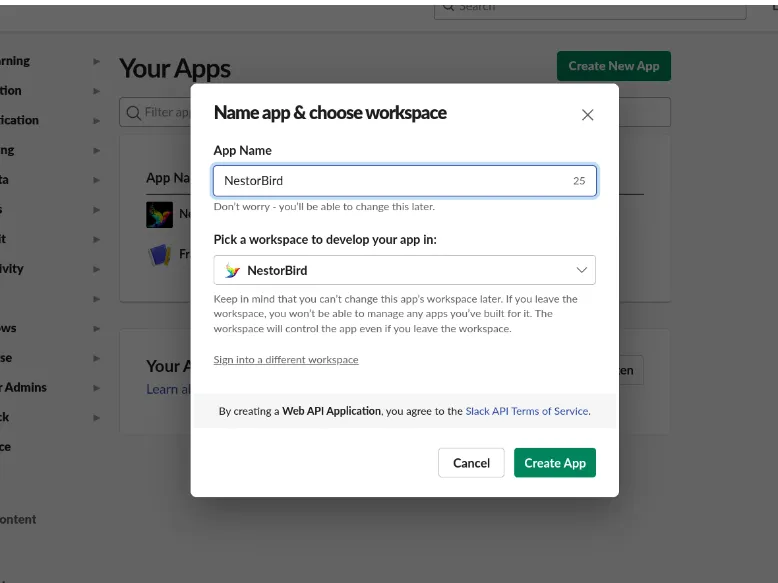Click the blue notebook app thumbnail in list
Screen dimensions: 778x583
tap(160, 255)
